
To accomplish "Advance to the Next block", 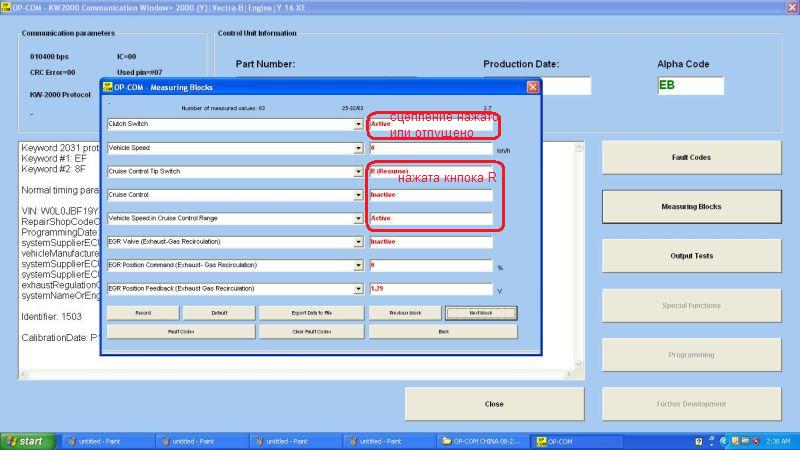I will tap(481, 313).
